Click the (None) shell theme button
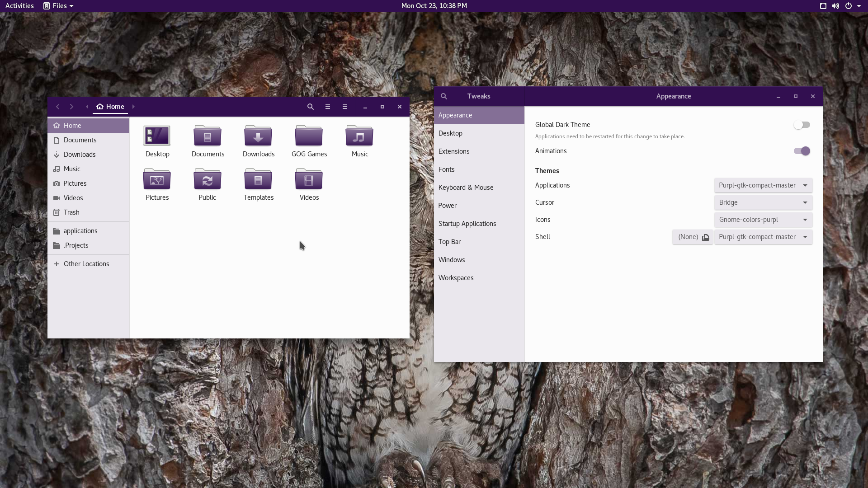This screenshot has width=868, height=488. click(693, 237)
